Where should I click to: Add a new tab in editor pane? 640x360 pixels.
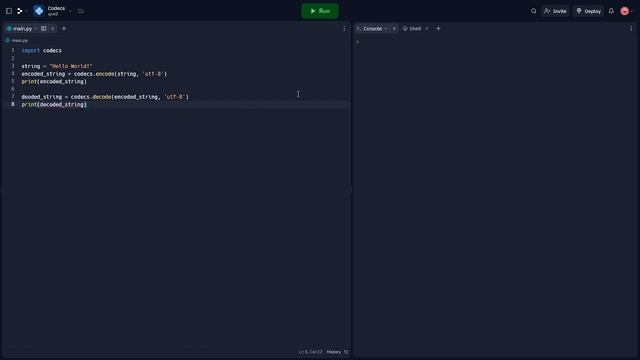[64, 29]
